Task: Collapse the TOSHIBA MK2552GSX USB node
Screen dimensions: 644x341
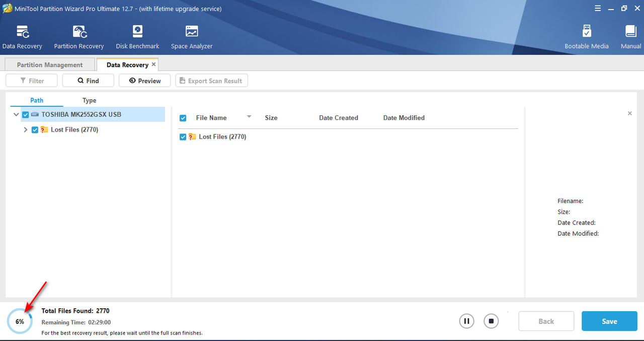Action: [x=16, y=114]
